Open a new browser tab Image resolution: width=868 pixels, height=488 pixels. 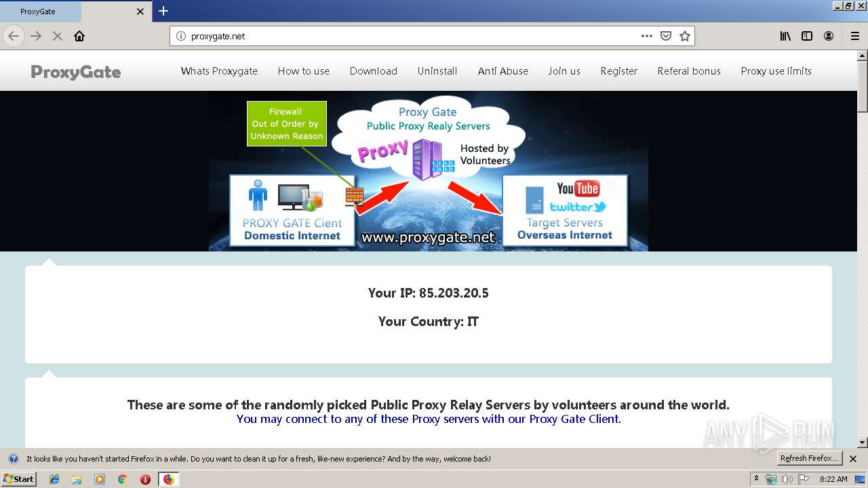[x=163, y=11]
